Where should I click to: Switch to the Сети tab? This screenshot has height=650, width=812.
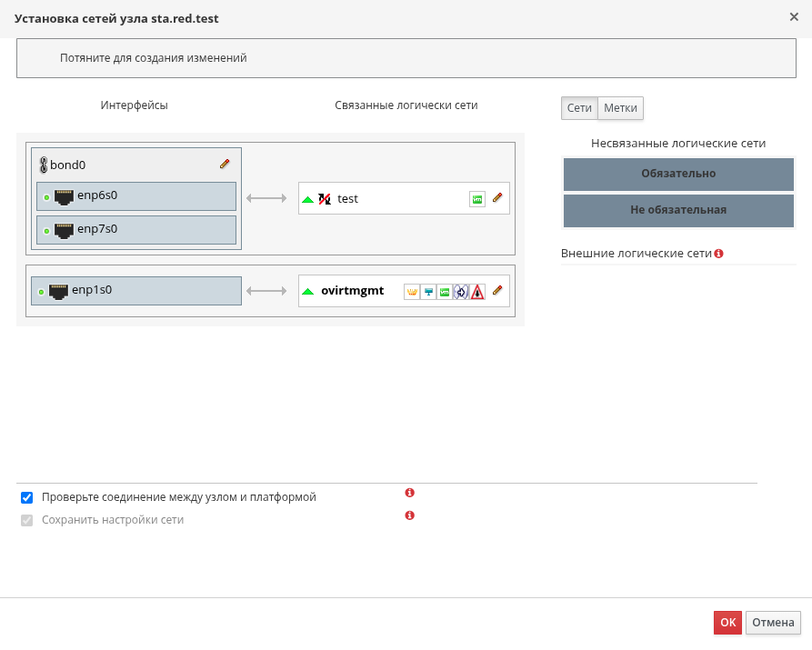[579, 108]
